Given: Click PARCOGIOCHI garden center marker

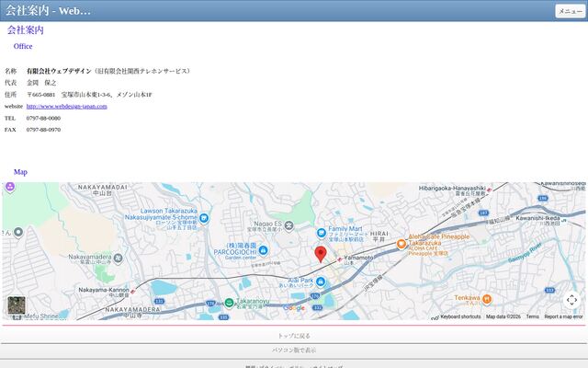Looking at the screenshot, I should pos(264,249).
